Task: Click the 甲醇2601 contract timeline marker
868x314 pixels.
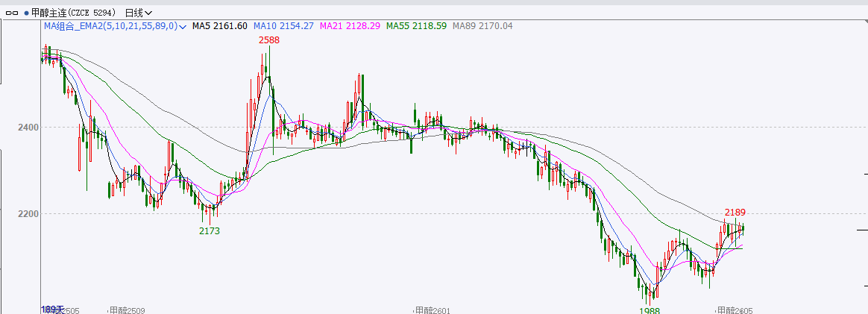Action: tap(433, 310)
